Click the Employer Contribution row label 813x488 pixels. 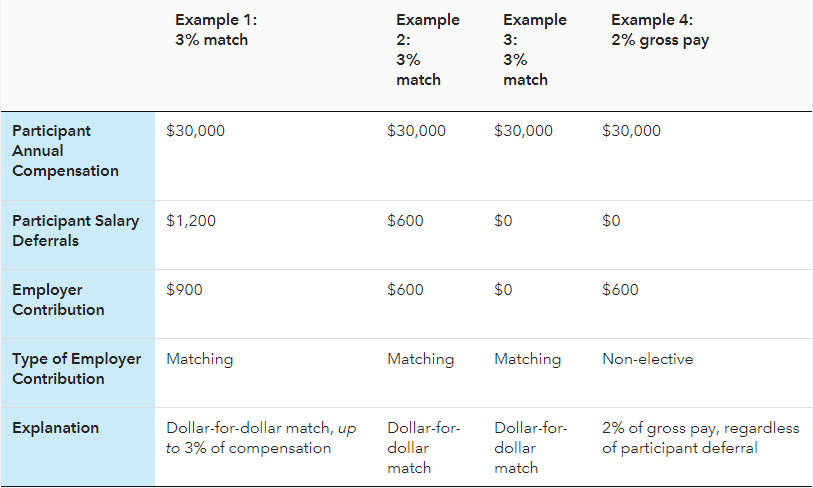click(x=58, y=299)
